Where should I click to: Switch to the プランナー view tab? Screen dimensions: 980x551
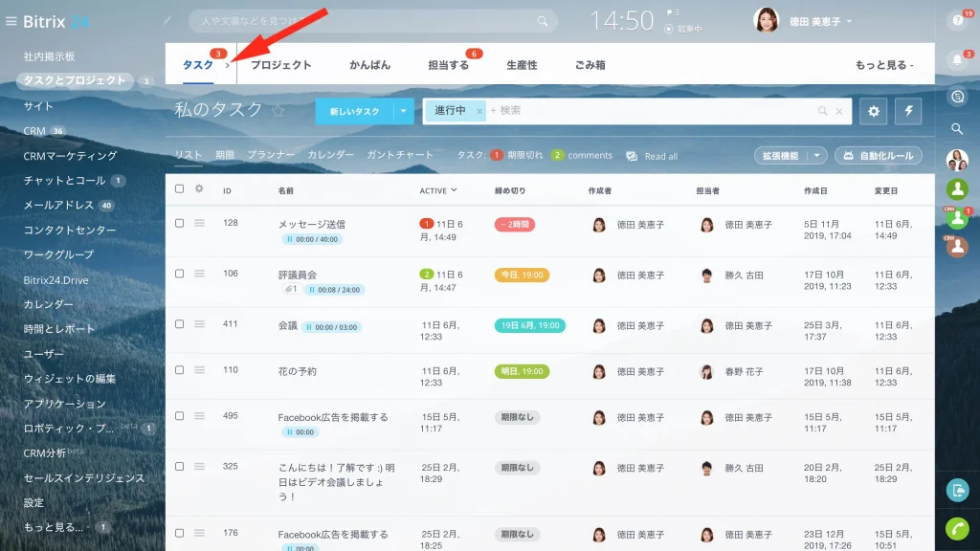point(271,155)
